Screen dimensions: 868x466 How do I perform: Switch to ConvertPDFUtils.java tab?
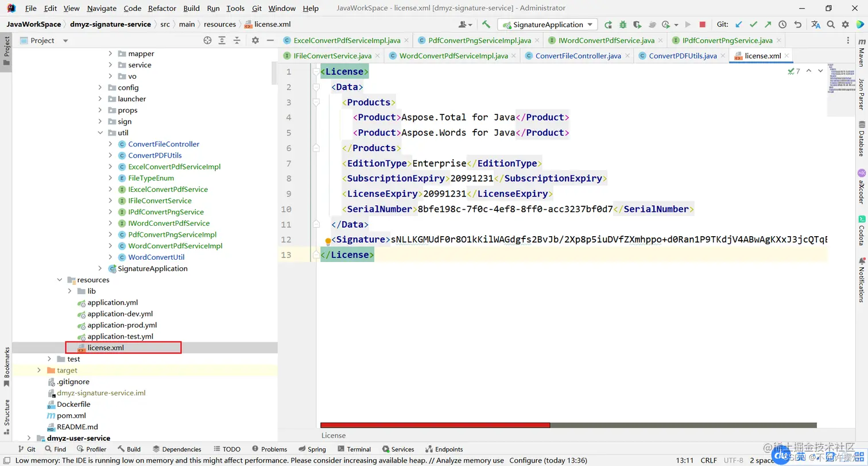[683, 56]
